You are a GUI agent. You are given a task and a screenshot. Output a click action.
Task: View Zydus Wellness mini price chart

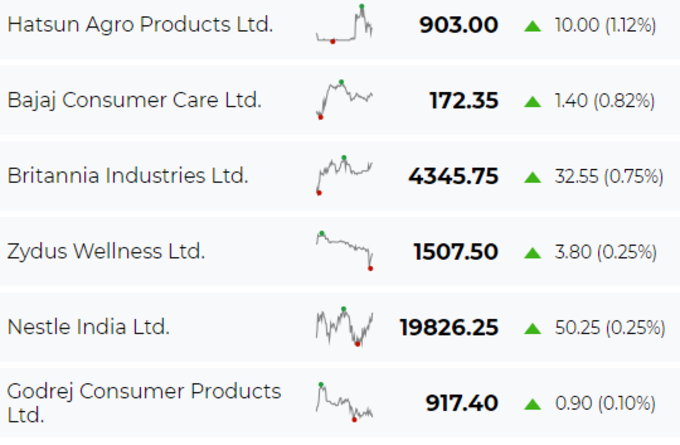(x=344, y=251)
